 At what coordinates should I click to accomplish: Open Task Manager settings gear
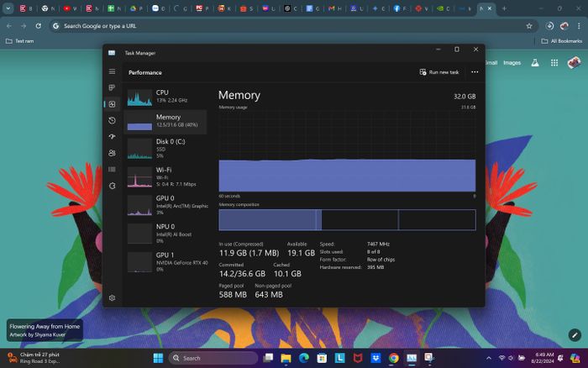112,298
